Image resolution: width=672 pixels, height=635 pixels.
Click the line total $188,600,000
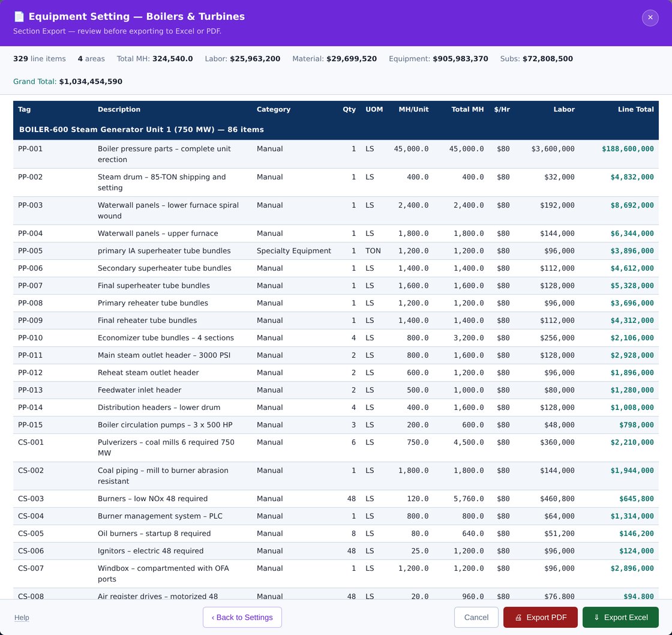pyautogui.click(x=628, y=149)
